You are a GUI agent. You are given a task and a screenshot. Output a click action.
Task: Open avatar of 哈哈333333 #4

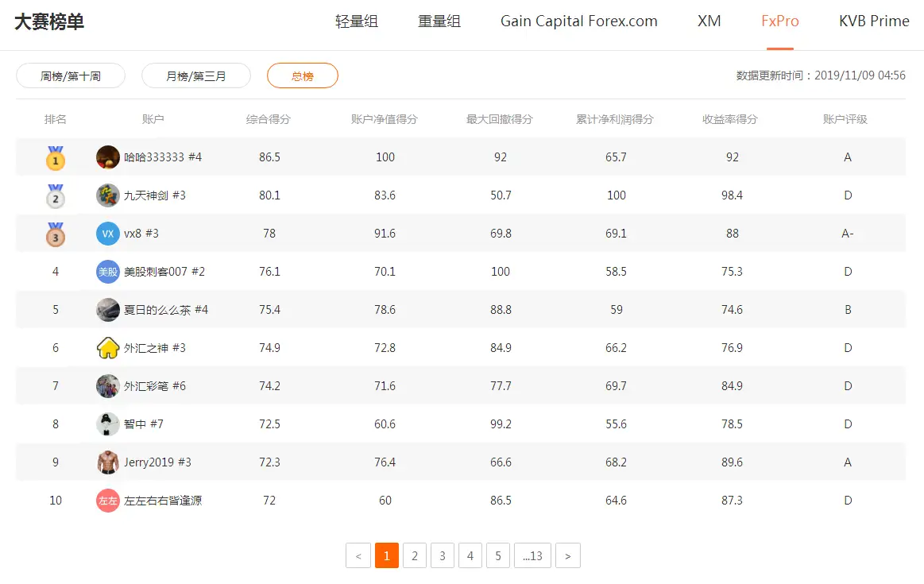[x=108, y=157]
